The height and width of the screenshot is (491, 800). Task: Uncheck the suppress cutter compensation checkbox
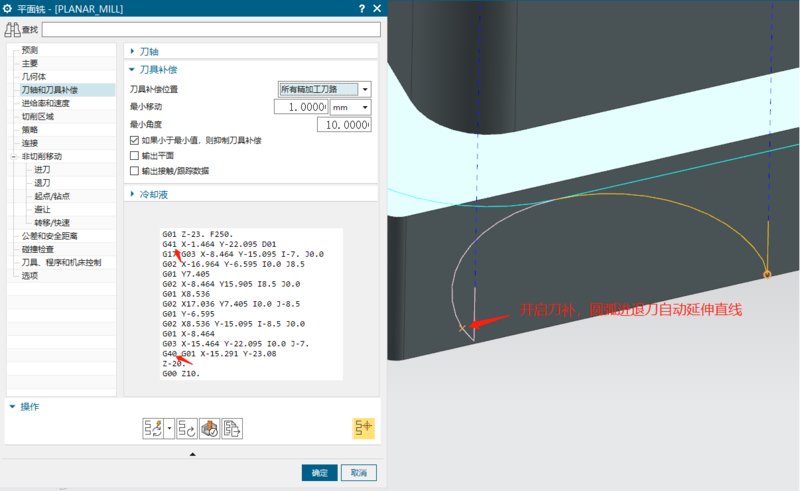click(x=135, y=141)
